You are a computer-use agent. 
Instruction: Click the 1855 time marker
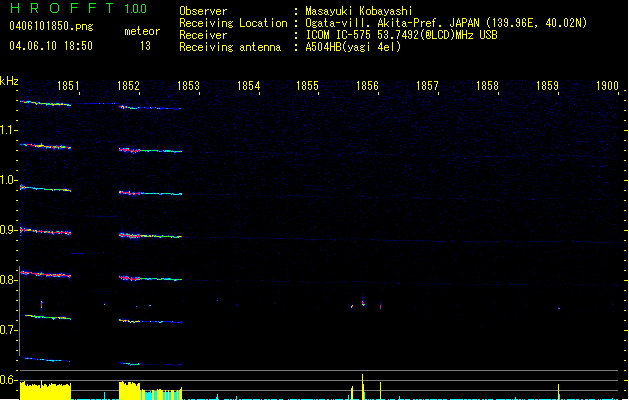(x=307, y=86)
